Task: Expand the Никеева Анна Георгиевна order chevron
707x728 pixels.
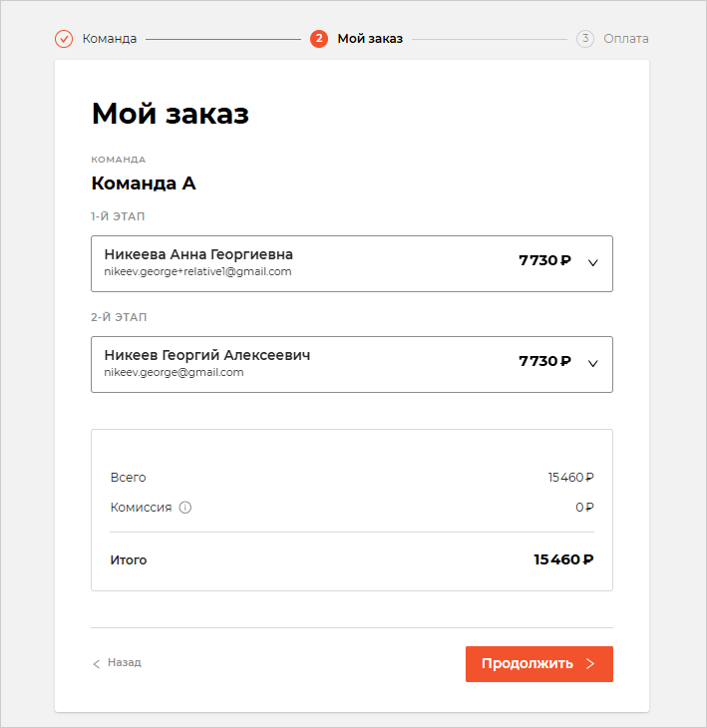Action: [x=593, y=263]
